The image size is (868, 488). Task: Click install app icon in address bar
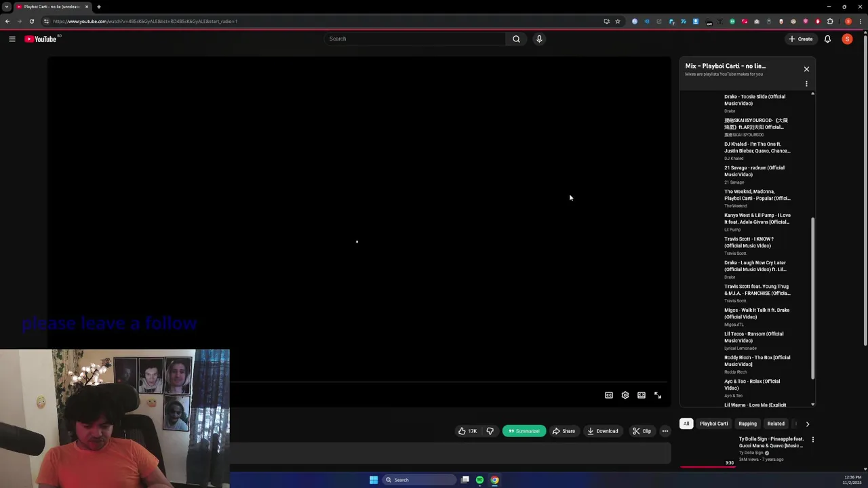point(606,21)
